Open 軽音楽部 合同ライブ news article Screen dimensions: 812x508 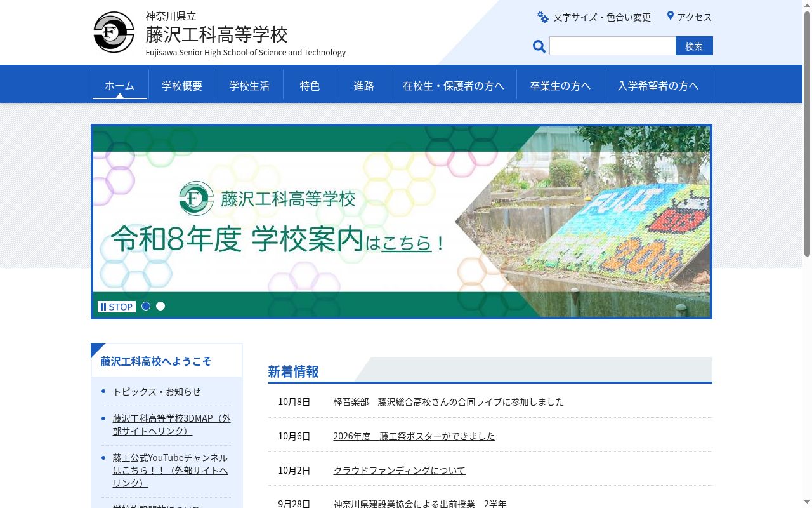449,402
